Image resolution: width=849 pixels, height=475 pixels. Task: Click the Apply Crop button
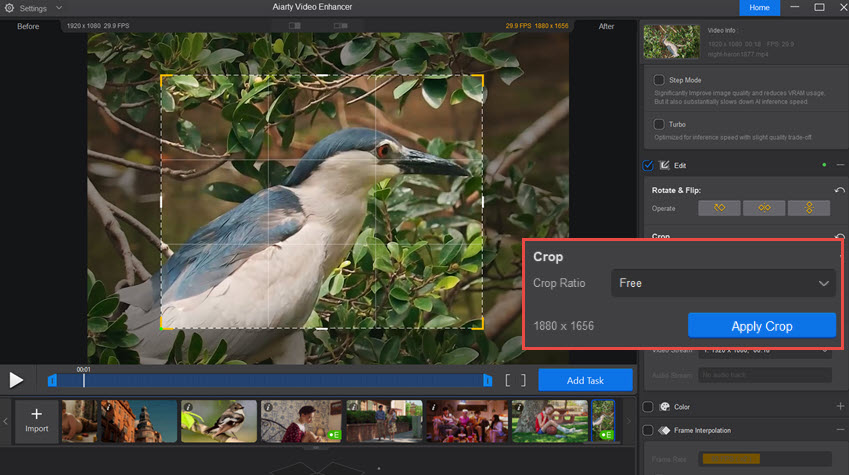(x=762, y=326)
